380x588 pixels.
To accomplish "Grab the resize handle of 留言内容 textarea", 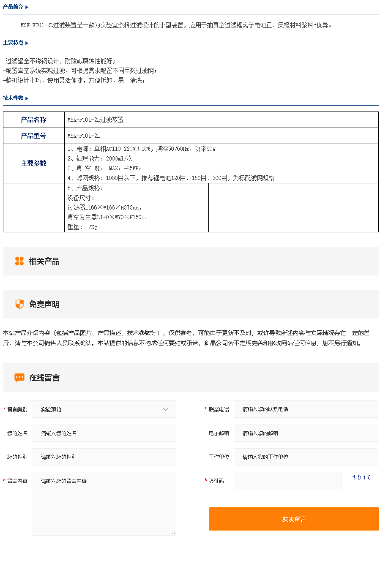I will [x=173, y=533].
